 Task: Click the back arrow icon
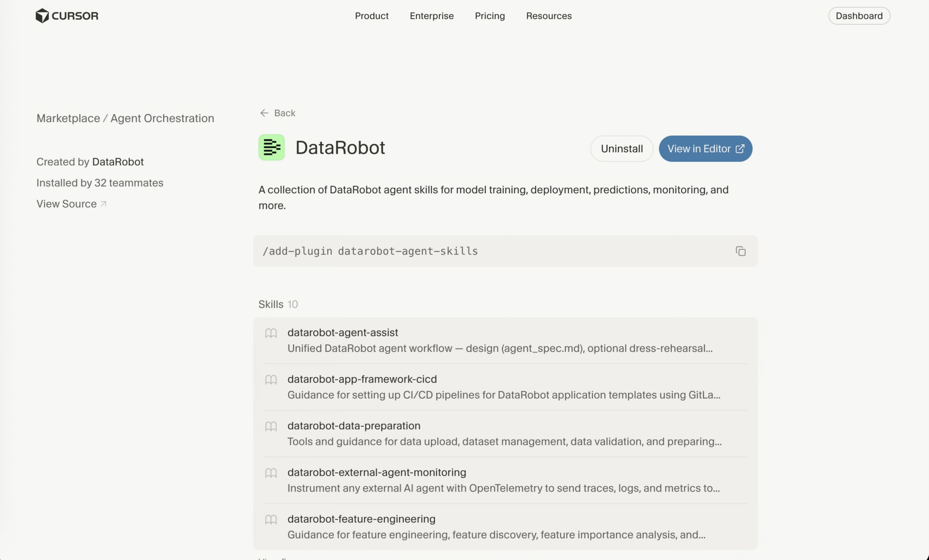click(x=264, y=113)
